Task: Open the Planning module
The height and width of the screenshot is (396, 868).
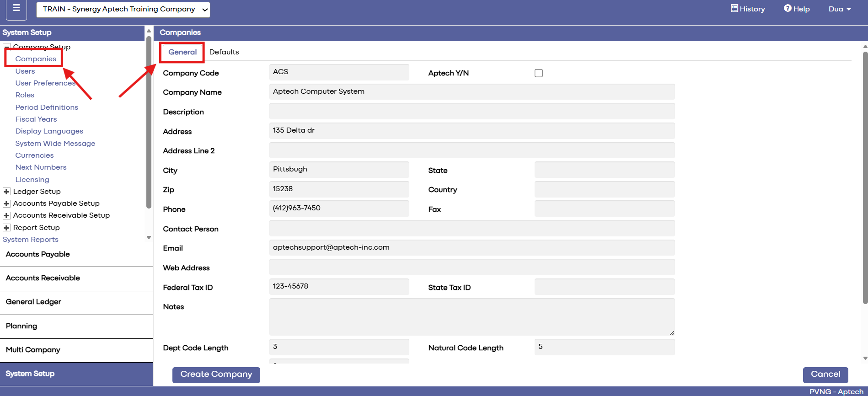Action: point(76,326)
